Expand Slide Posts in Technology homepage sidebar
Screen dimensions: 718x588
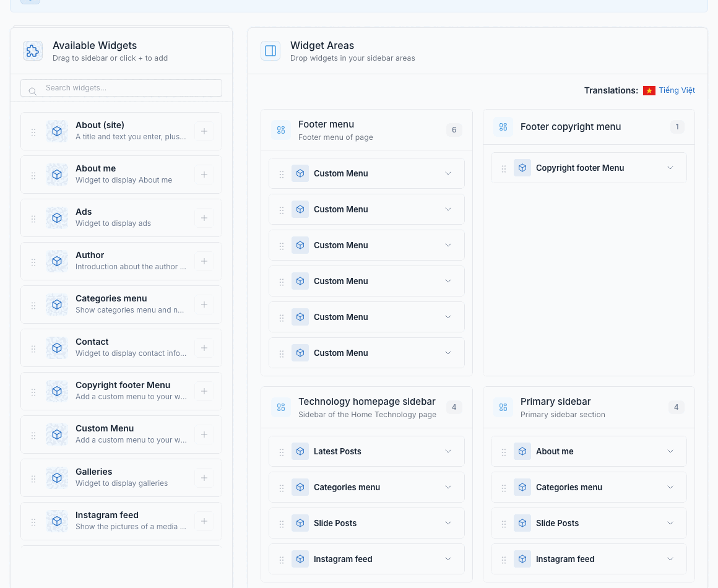pos(448,523)
